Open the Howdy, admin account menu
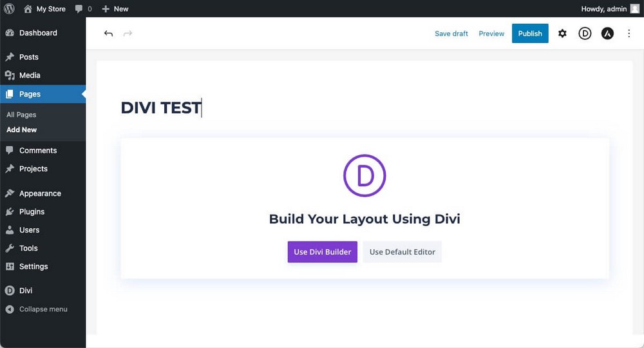The image size is (644, 348). pos(610,8)
